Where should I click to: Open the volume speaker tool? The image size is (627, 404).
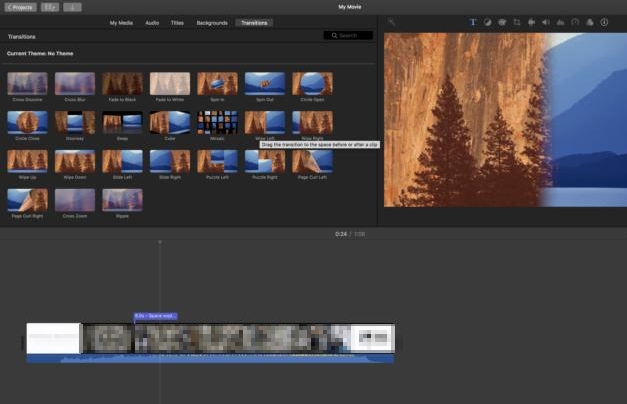(546, 22)
